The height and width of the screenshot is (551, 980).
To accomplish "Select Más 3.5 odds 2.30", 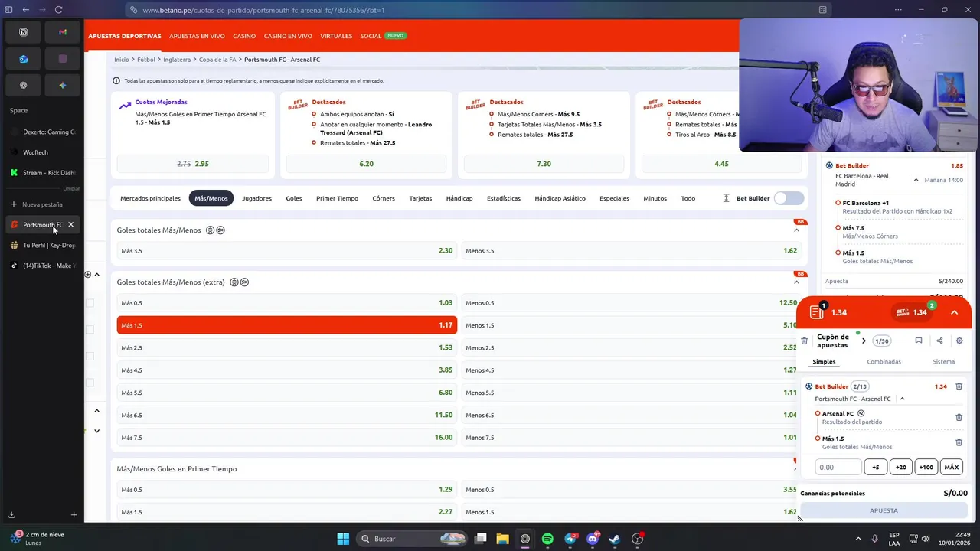I will [x=287, y=251].
